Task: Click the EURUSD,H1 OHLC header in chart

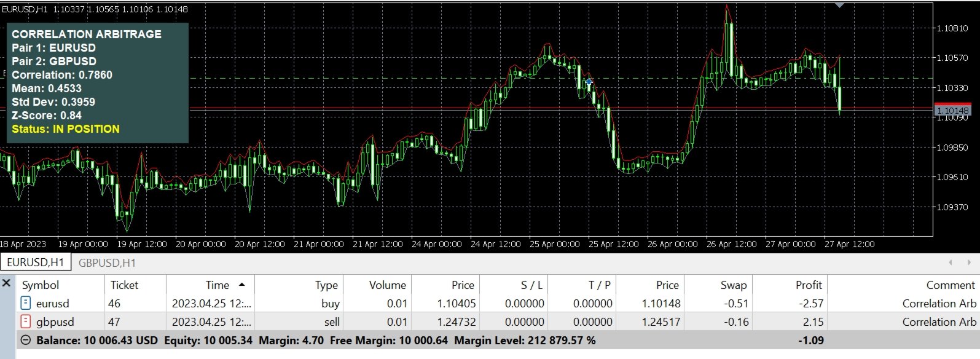Action: (x=95, y=9)
